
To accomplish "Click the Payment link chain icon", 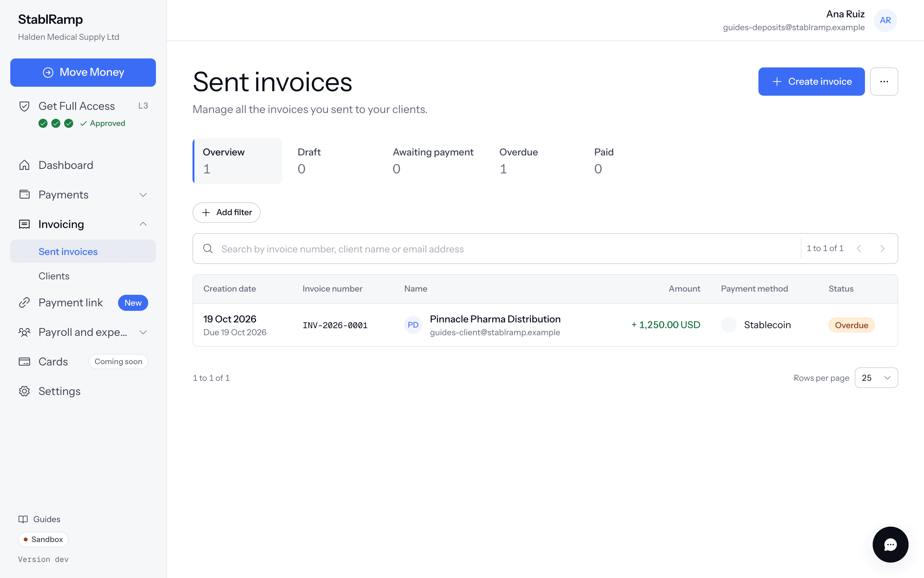I will tap(24, 303).
